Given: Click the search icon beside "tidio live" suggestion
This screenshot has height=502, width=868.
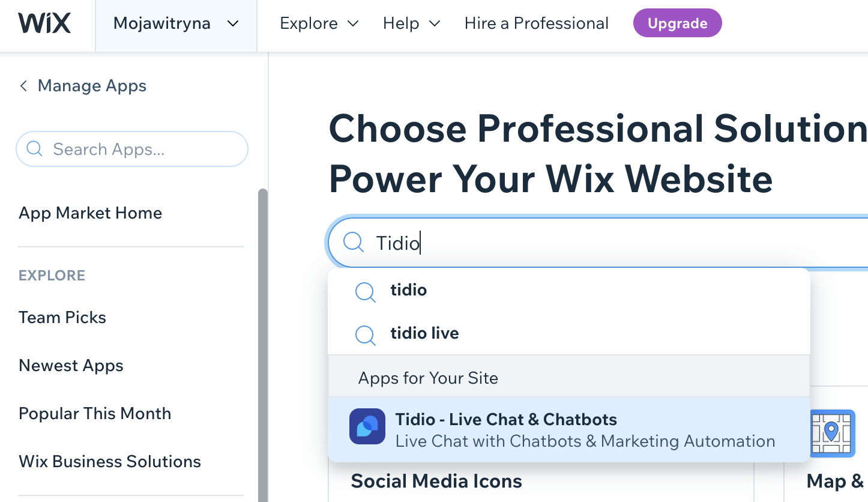Looking at the screenshot, I should point(366,335).
